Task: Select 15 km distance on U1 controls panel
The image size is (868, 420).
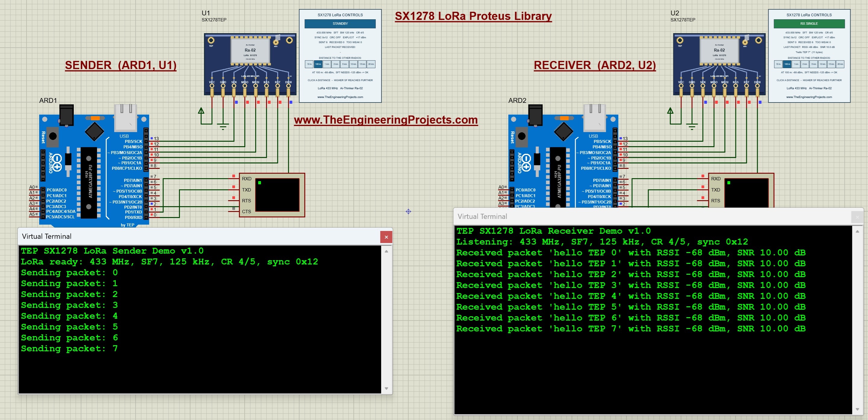Action: tap(362, 64)
